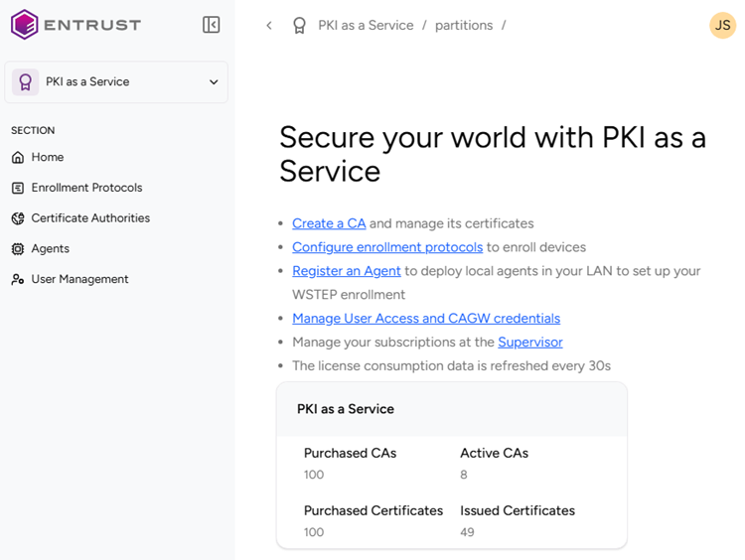Click the Home house icon

[x=18, y=157]
